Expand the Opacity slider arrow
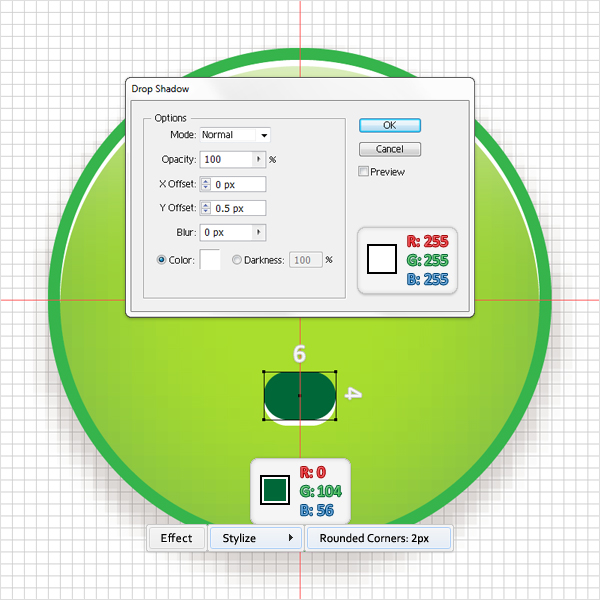 [259, 159]
